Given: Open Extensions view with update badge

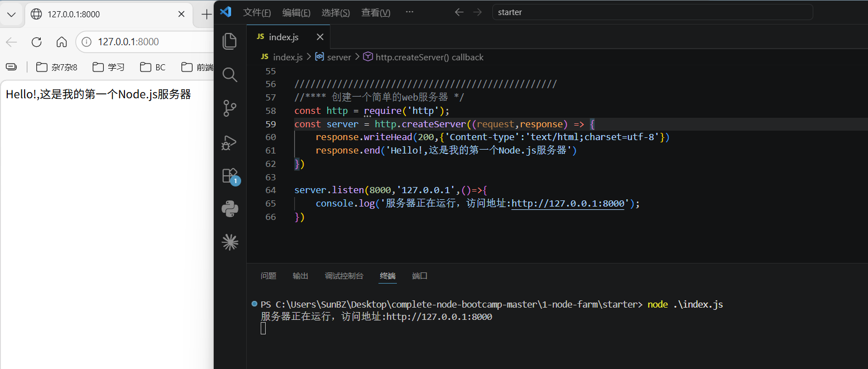Looking at the screenshot, I should pos(230,175).
